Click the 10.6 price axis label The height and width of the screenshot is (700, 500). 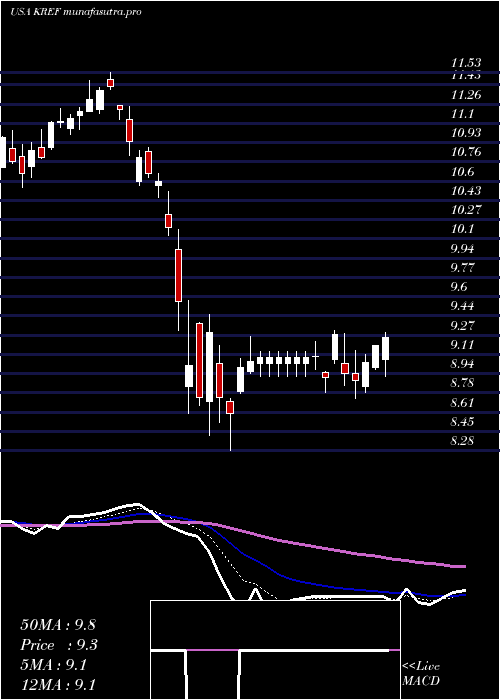click(462, 172)
